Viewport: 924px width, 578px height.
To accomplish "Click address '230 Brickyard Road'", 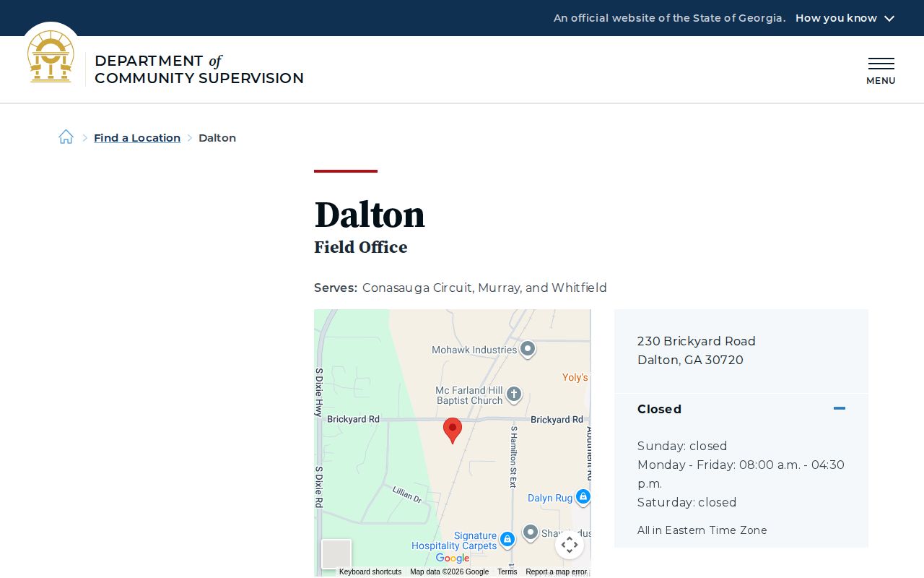I will pyautogui.click(x=697, y=341).
